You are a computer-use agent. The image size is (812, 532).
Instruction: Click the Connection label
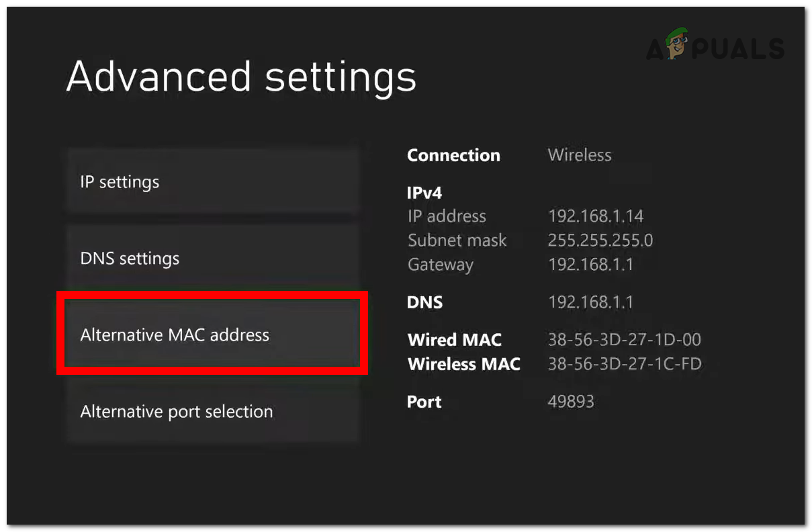click(x=453, y=155)
